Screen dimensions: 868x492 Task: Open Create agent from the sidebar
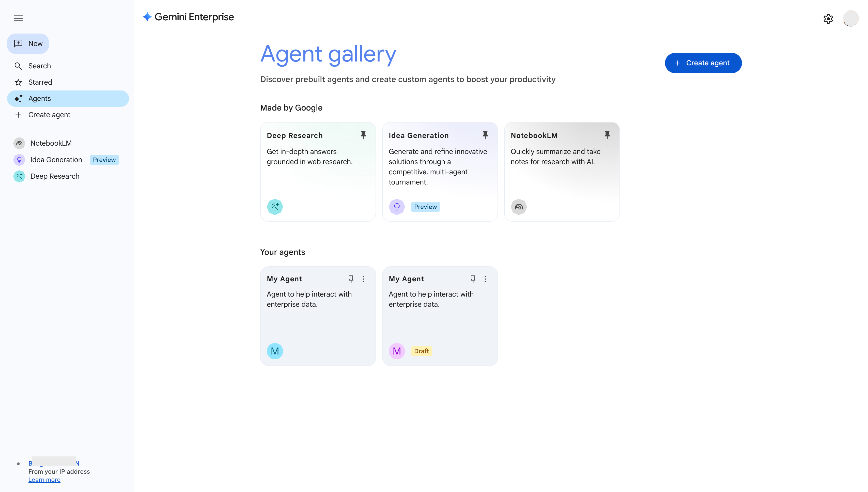tap(49, 115)
